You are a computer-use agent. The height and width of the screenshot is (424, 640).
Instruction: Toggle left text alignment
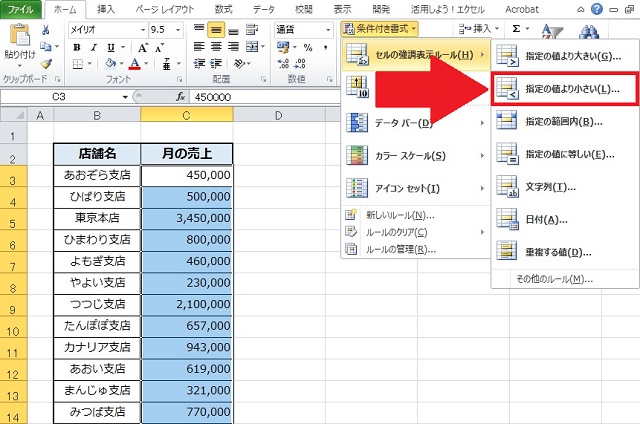coord(199,47)
